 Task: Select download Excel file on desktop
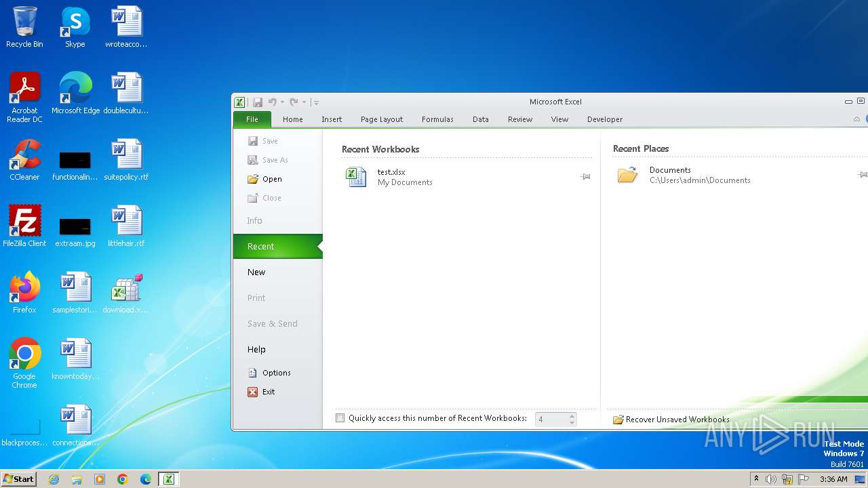[x=126, y=293]
